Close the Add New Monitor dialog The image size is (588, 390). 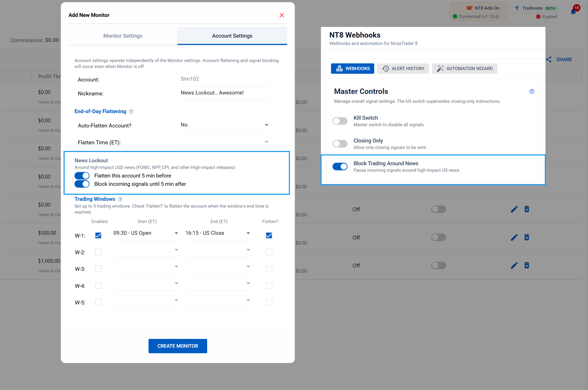coord(282,15)
